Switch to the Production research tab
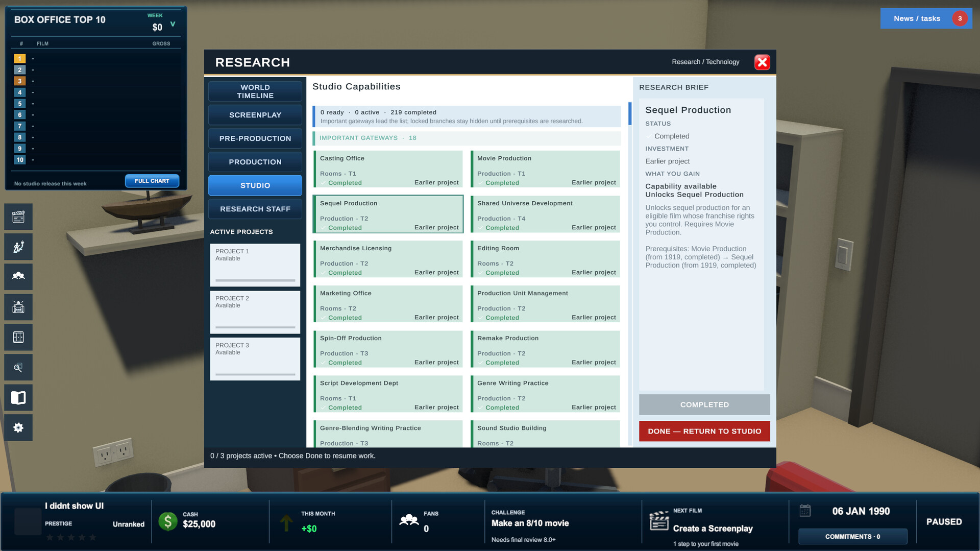 point(255,162)
